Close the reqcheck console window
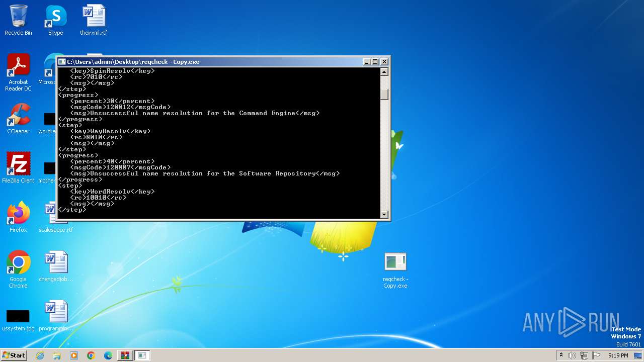Image resolution: width=644 pixels, height=362 pixels. (384, 62)
